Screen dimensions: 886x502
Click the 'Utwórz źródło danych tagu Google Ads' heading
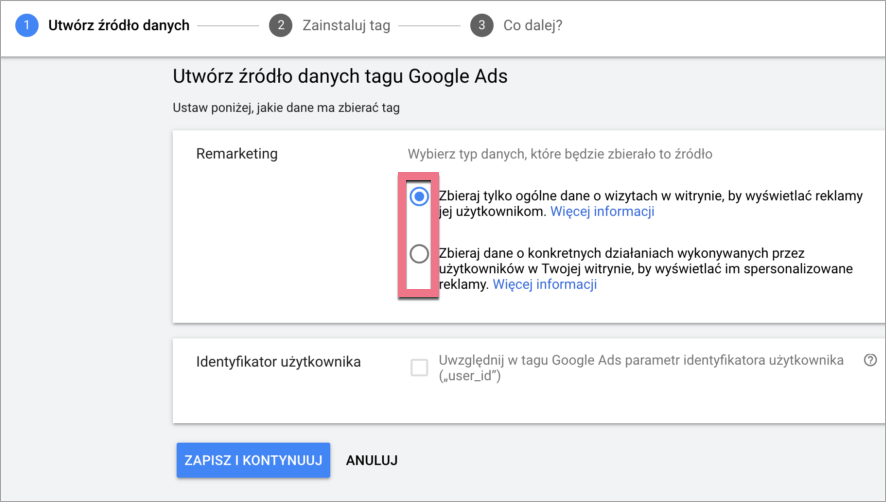coord(345,76)
